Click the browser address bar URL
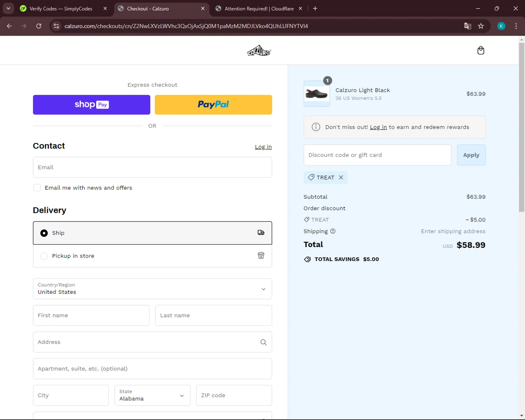 pos(186,26)
